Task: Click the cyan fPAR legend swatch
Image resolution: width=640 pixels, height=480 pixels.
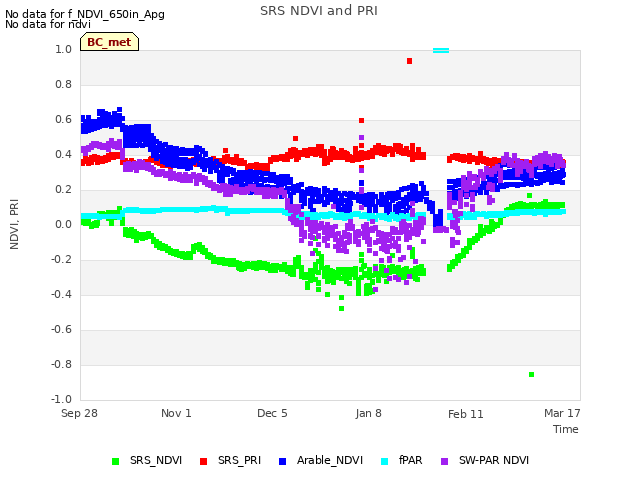Action: tap(384, 461)
